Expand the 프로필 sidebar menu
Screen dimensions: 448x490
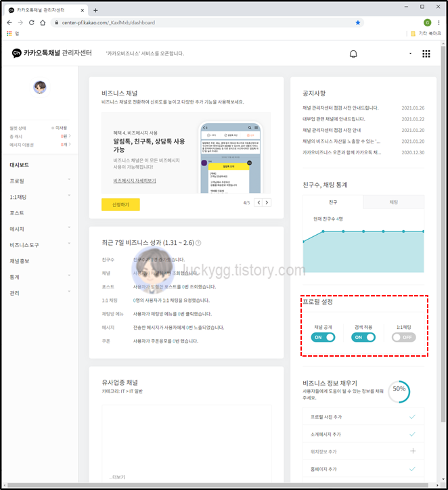coord(69,179)
